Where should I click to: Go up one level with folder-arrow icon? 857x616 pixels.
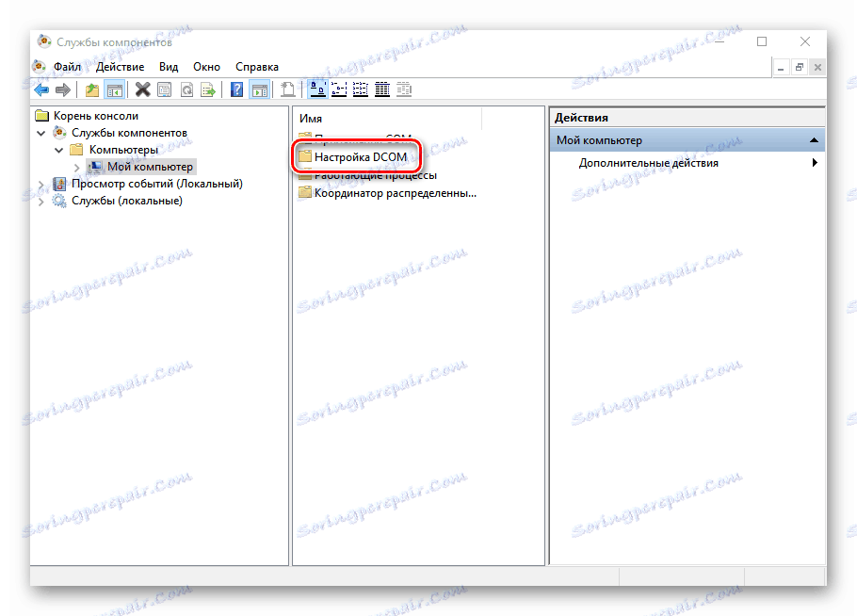(x=92, y=89)
